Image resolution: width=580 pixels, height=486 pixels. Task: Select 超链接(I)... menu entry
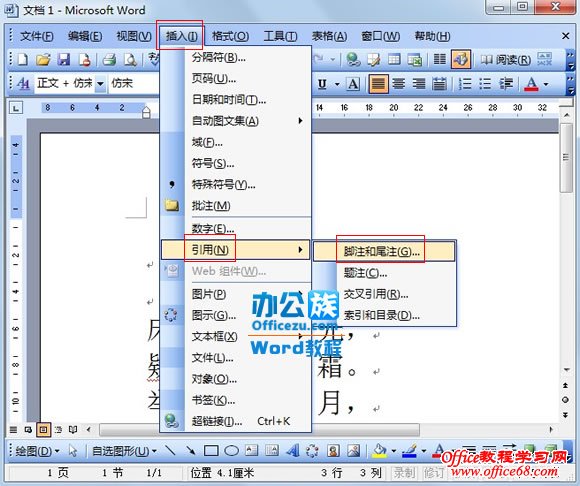pos(236,421)
